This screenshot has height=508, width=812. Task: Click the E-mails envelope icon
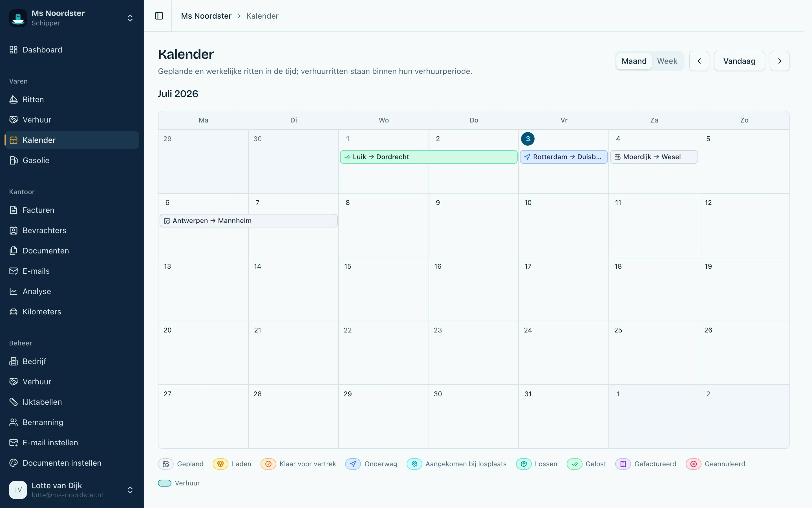point(14,271)
